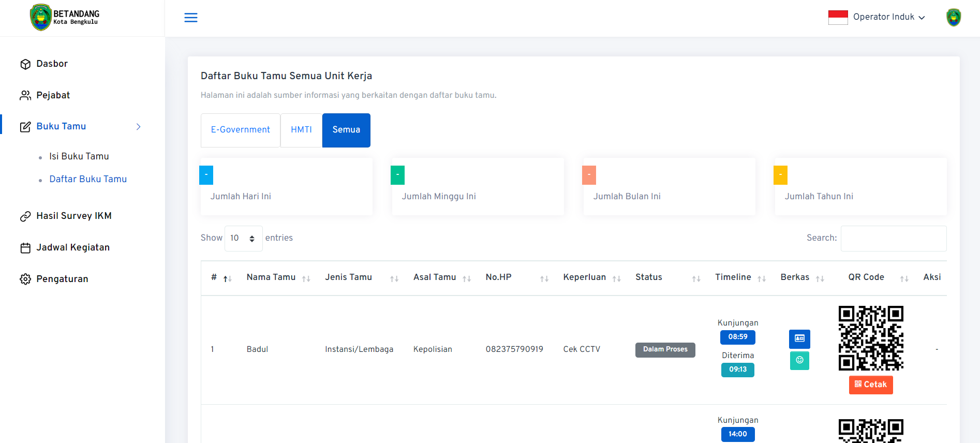The width and height of the screenshot is (980, 443).
Task: Click Badul's QR code image
Action: tap(871, 338)
